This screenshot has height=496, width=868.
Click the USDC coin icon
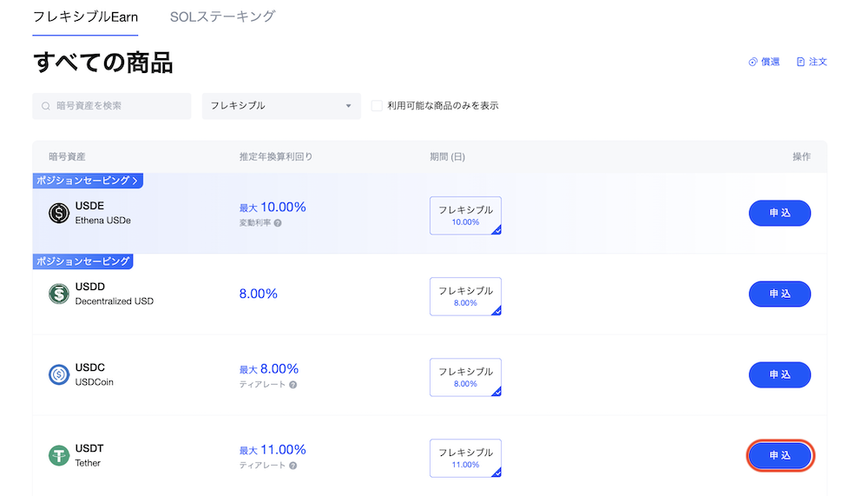pyautogui.click(x=59, y=374)
